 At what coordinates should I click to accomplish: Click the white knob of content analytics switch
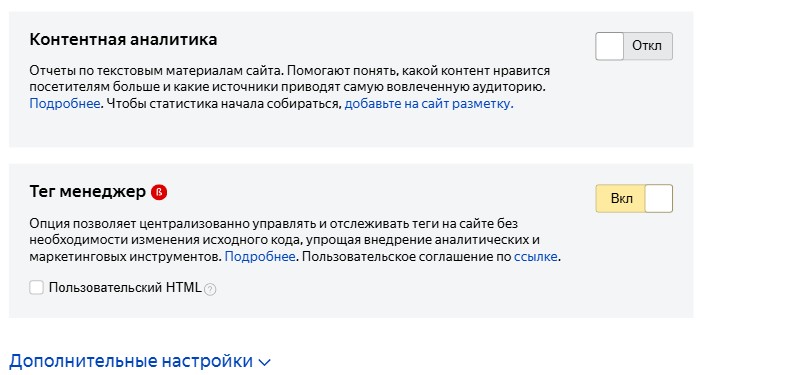click(x=609, y=46)
